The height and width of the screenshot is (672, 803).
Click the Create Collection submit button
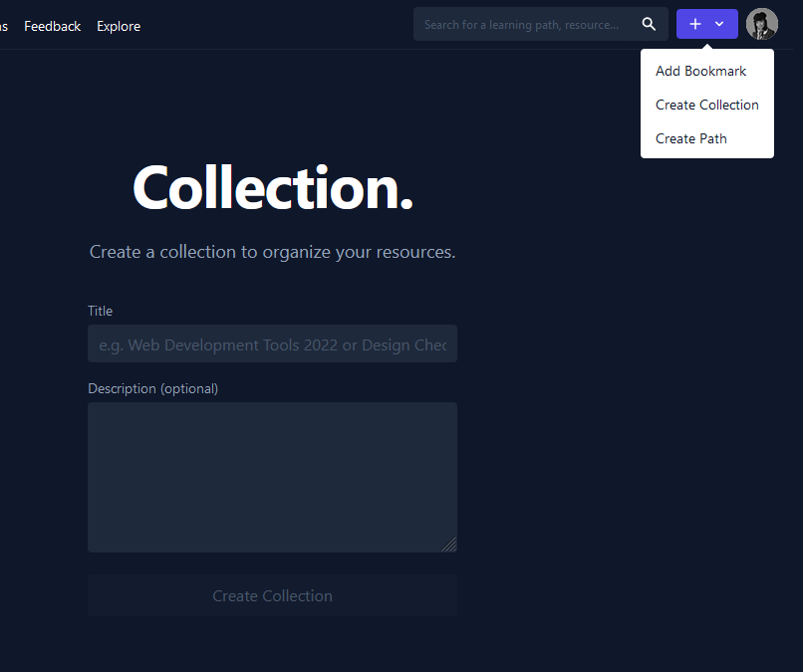272,595
